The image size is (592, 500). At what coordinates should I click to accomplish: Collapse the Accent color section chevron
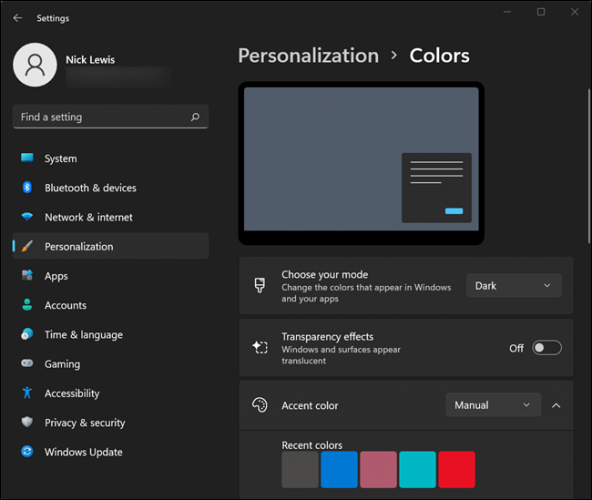[x=556, y=406]
